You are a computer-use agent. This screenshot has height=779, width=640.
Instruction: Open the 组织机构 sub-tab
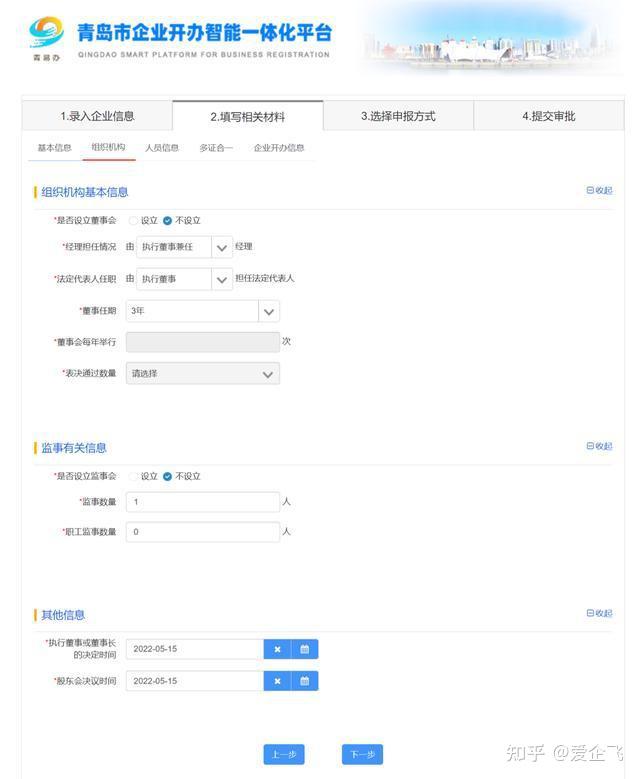point(108,147)
